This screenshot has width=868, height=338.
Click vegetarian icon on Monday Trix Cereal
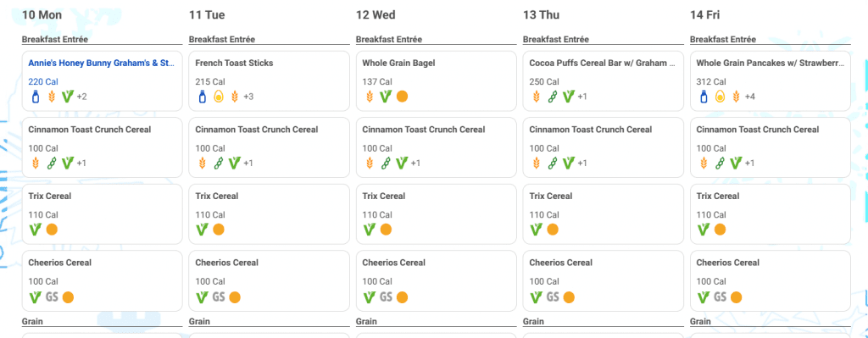(x=36, y=230)
